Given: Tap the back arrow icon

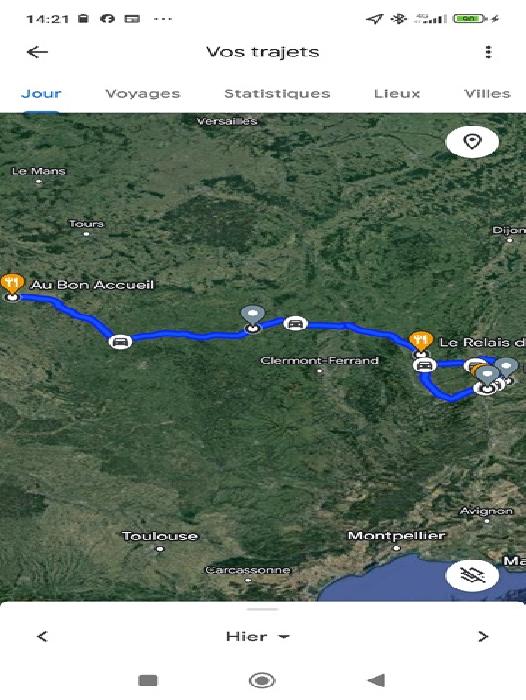Looking at the screenshot, I should (37, 52).
